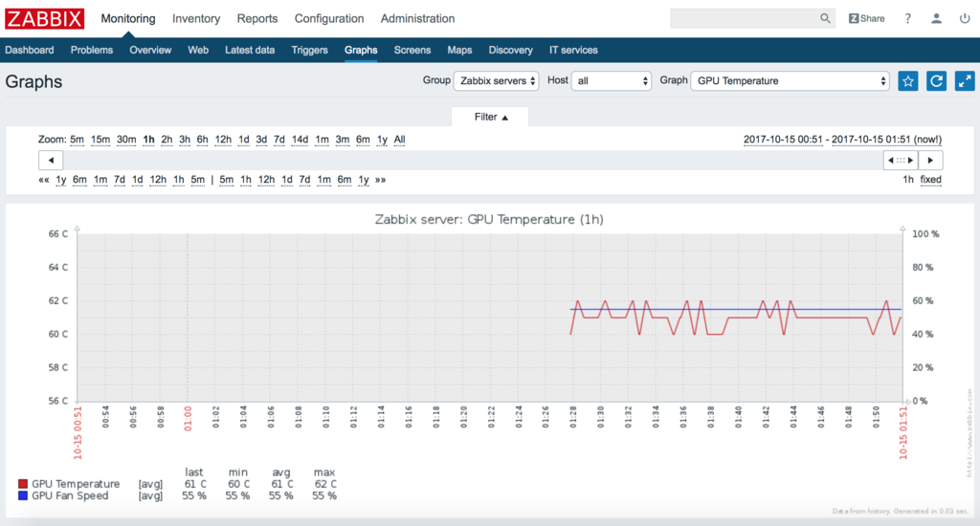Go to the Triggers submenu
This screenshot has width=980, height=526.
pyautogui.click(x=309, y=50)
